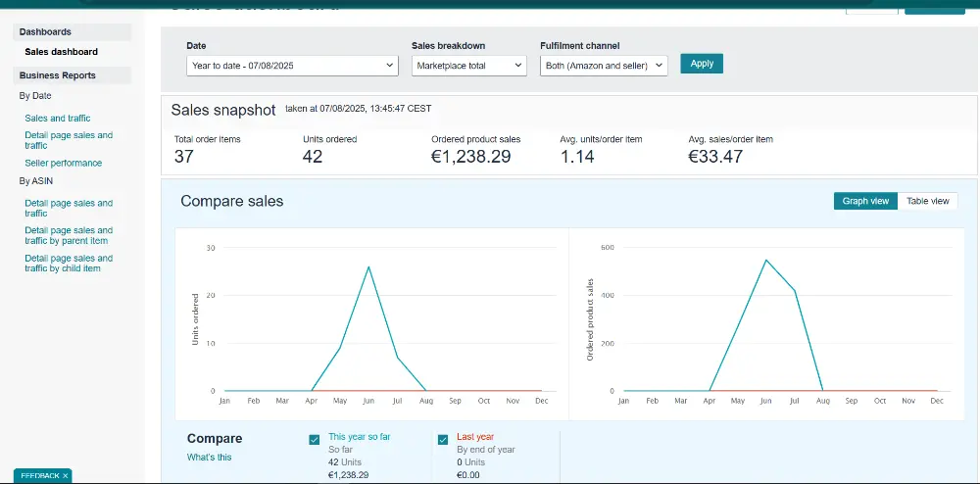Toggle the 'This year so far' checkbox
Viewport: 980px width, 484px height.
click(315, 440)
